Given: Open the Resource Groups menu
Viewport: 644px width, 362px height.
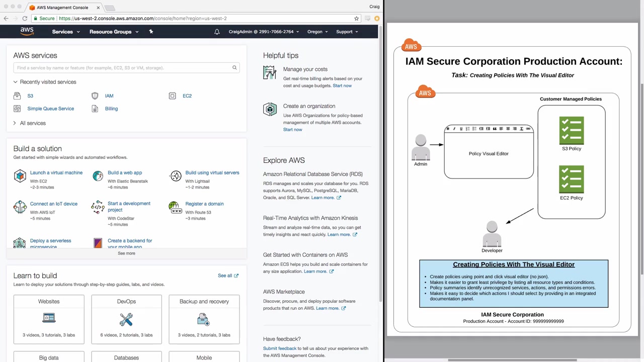Looking at the screenshot, I should [114, 32].
